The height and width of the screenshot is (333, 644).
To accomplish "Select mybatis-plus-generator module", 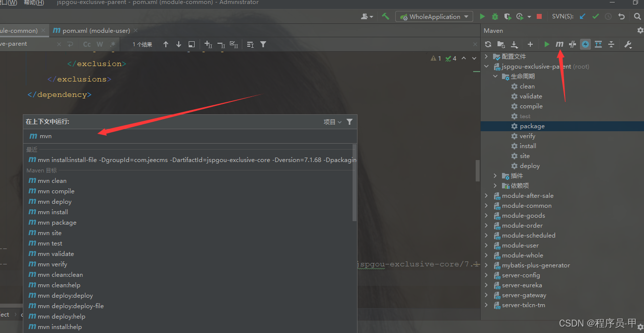I will [x=536, y=265].
